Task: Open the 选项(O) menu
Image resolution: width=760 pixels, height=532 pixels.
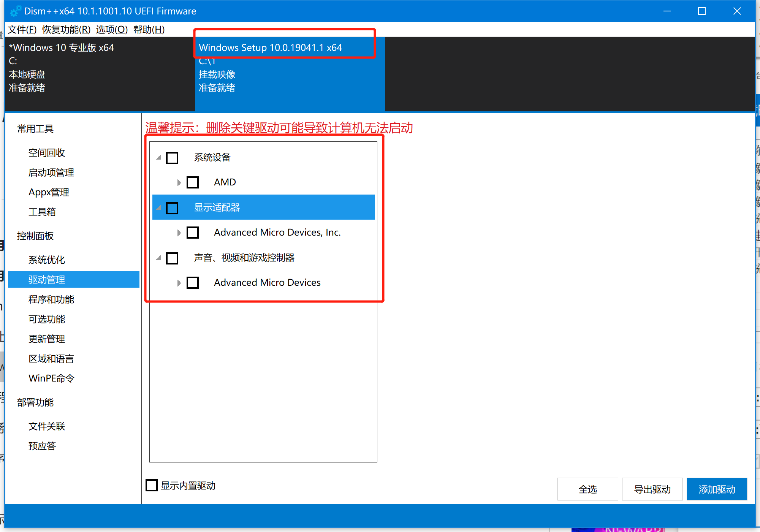Action: (x=112, y=30)
